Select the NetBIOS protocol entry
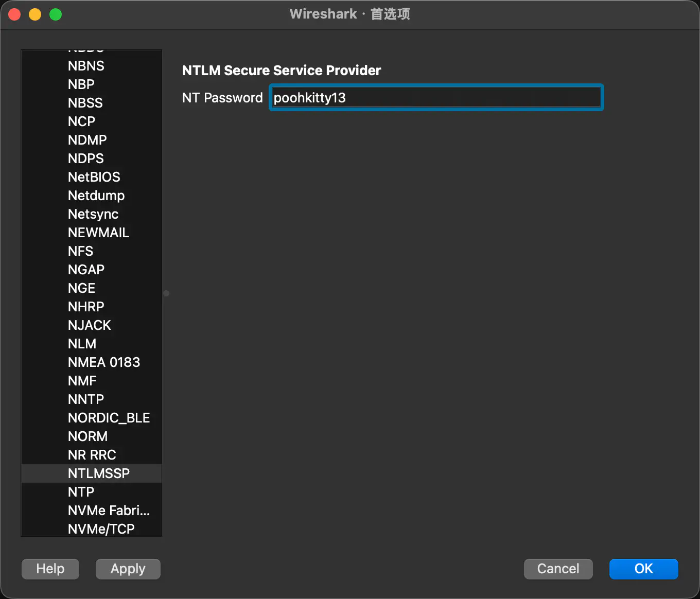 pos(94,177)
